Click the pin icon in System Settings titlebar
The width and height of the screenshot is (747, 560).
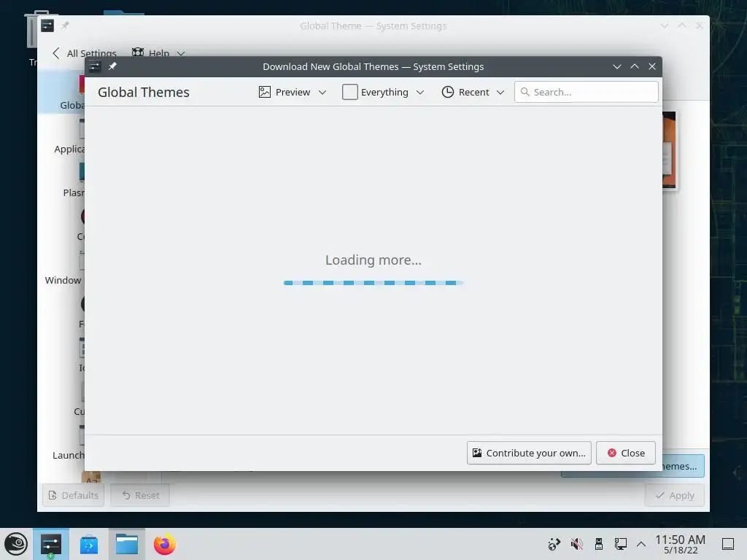[x=65, y=26]
